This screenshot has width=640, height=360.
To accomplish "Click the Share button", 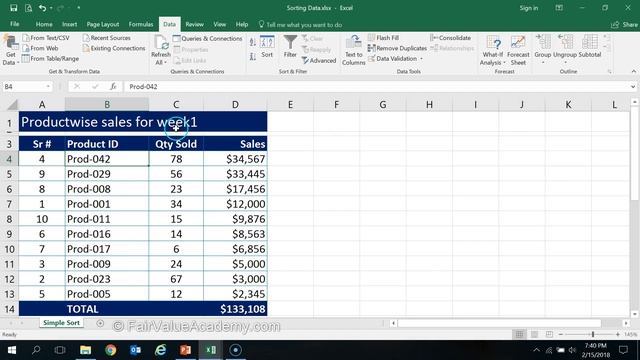I will tap(624, 25).
